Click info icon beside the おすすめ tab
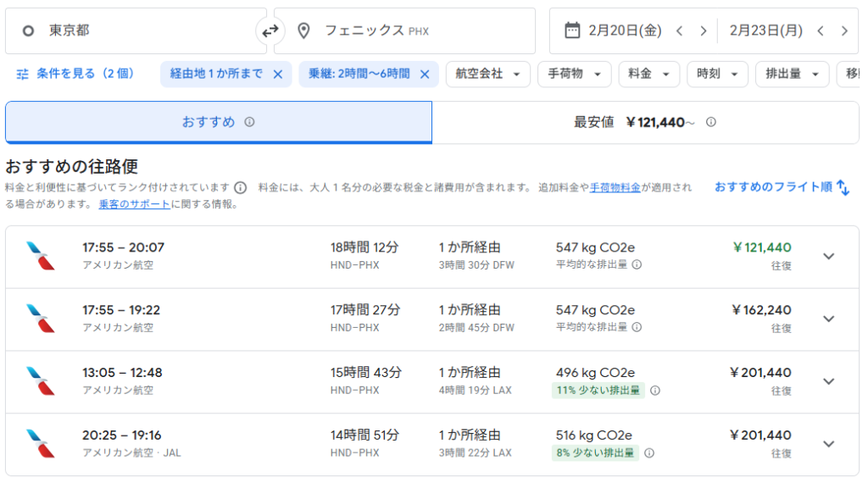Screen dimensions: 868x483 249,122
